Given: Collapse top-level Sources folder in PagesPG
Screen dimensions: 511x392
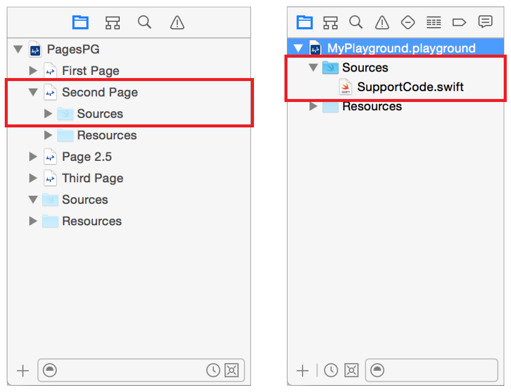Looking at the screenshot, I should click(33, 199).
